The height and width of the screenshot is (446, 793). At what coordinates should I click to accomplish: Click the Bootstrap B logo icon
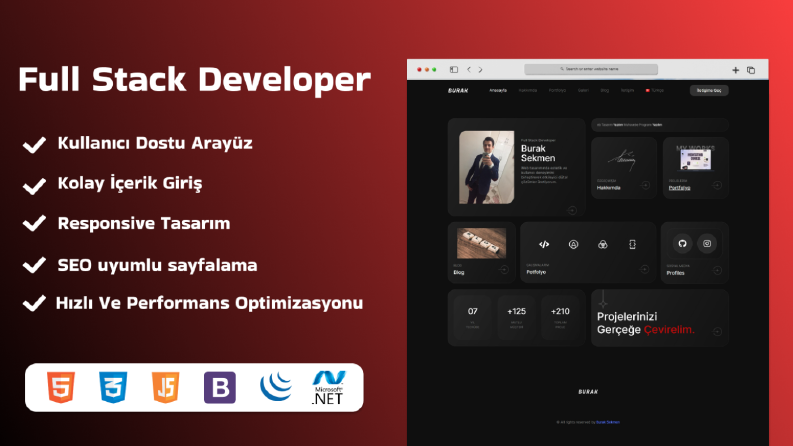(219, 388)
